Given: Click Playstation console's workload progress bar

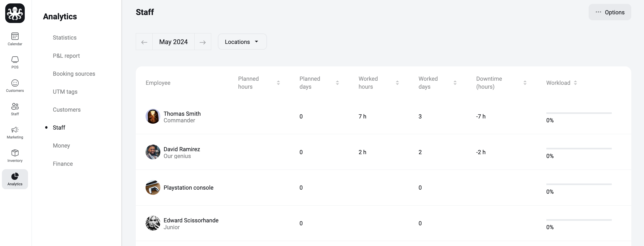Looking at the screenshot, I should point(579,184).
